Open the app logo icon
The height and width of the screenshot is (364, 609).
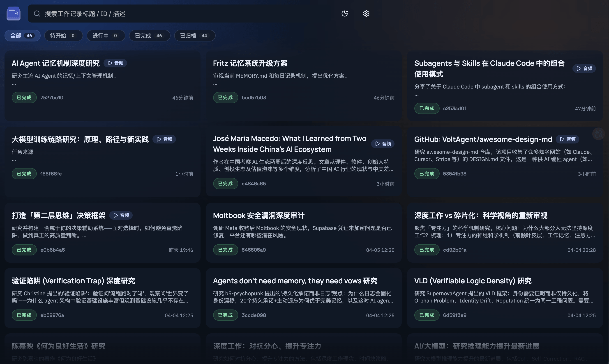(14, 14)
